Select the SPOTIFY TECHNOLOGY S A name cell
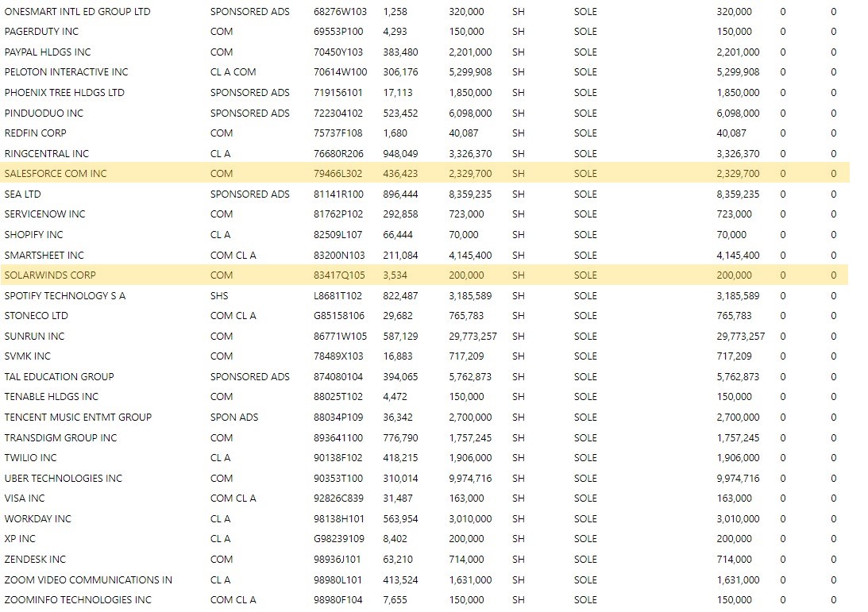Screen dimensions: 868x612 (65, 296)
